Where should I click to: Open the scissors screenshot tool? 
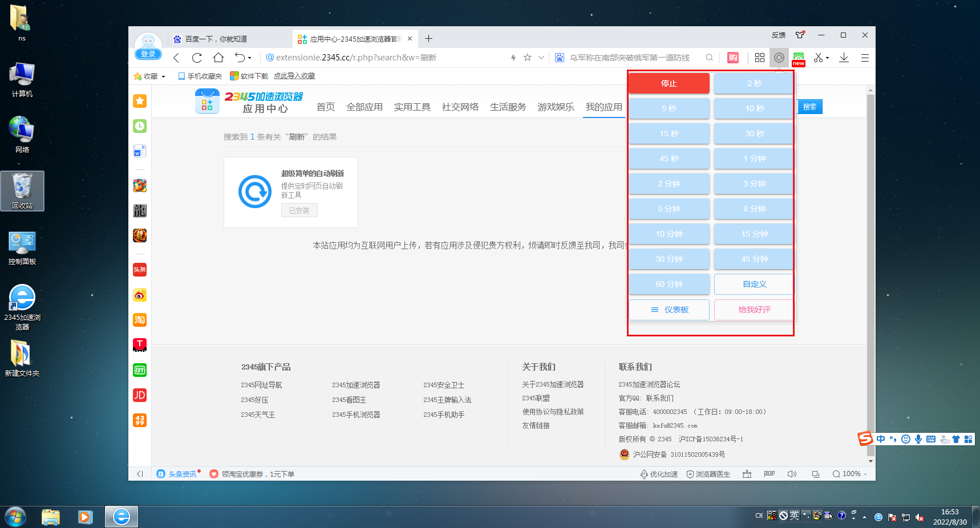pyautogui.click(x=818, y=58)
